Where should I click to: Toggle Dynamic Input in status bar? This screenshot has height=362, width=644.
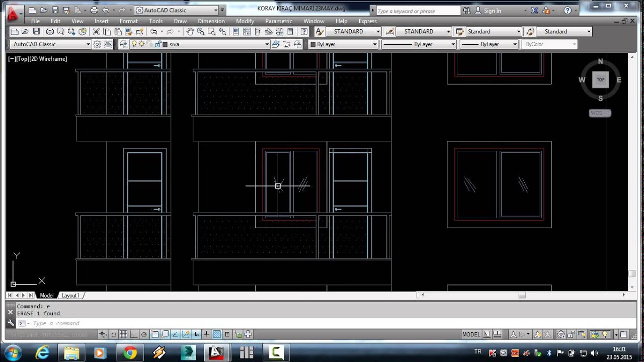pyautogui.click(x=196, y=334)
